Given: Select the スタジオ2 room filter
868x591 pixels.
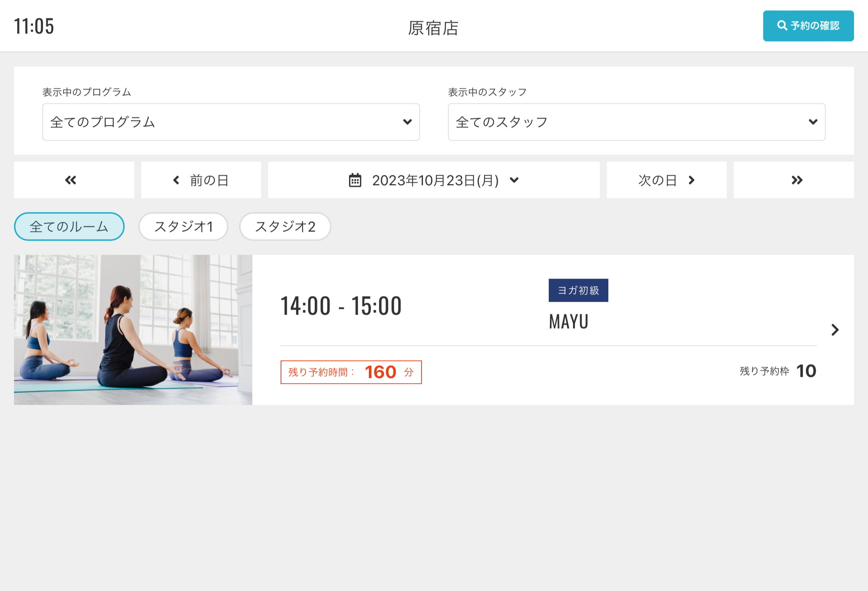Looking at the screenshot, I should click(285, 226).
